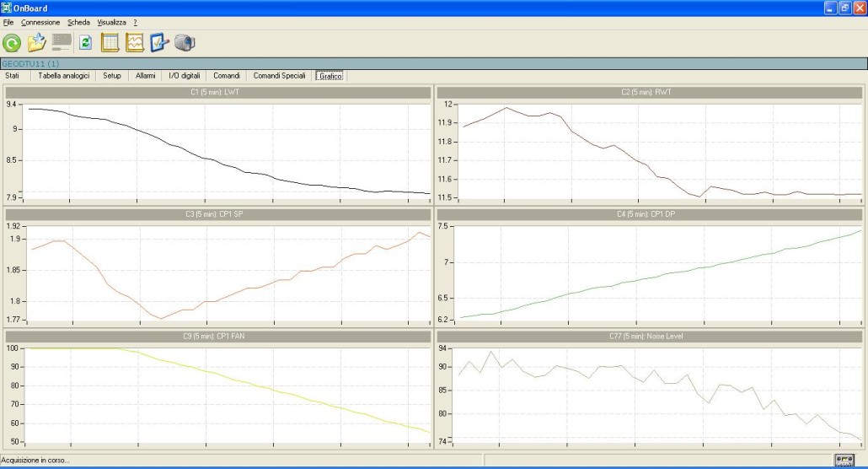Click the green circular refresh icon
This screenshot has width=868, height=469.
(x=12, y=42)
